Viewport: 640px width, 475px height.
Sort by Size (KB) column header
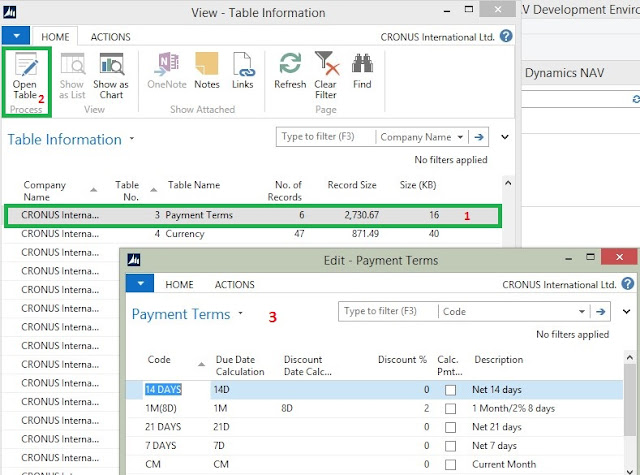point(418,185)
